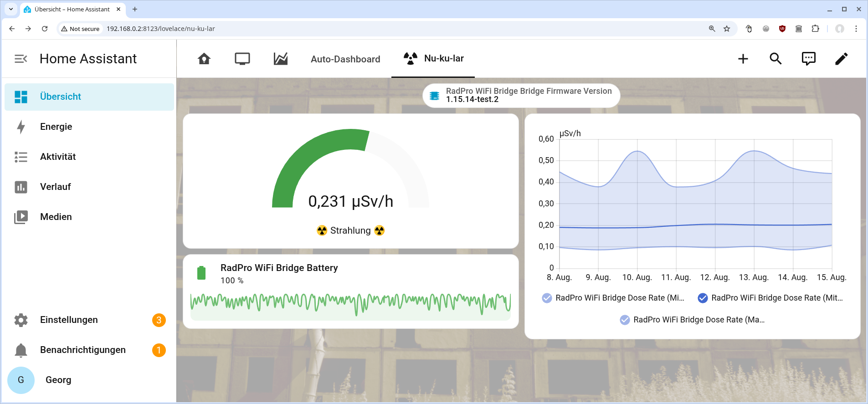
Task: Open the chart statistics view tab
Action: click(x=281, y=59)
